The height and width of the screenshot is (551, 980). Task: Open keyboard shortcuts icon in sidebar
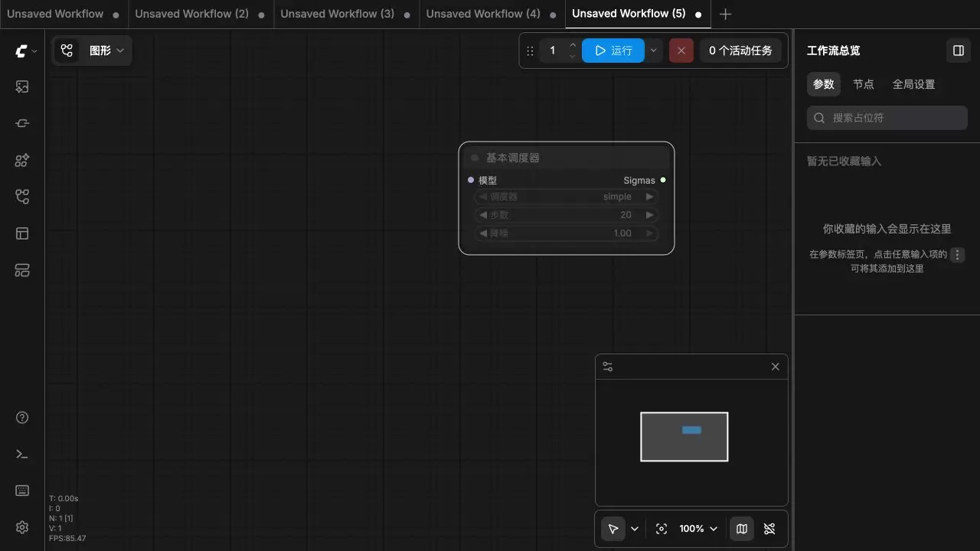click(x=22, y=491)
